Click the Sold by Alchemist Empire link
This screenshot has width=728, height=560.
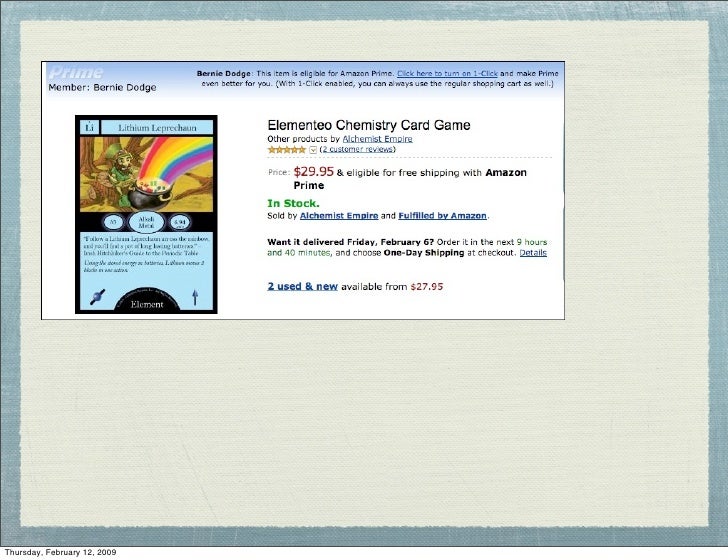coord(339,215)
